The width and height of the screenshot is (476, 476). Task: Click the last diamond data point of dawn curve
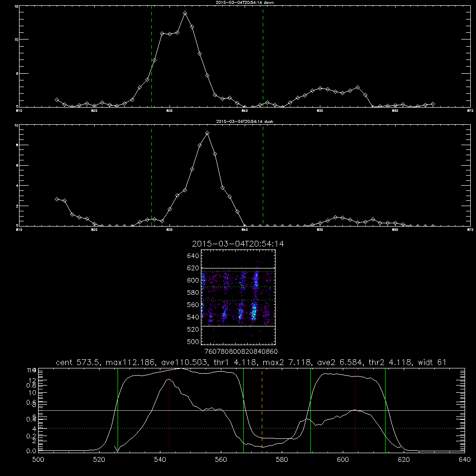pos(433,104)
